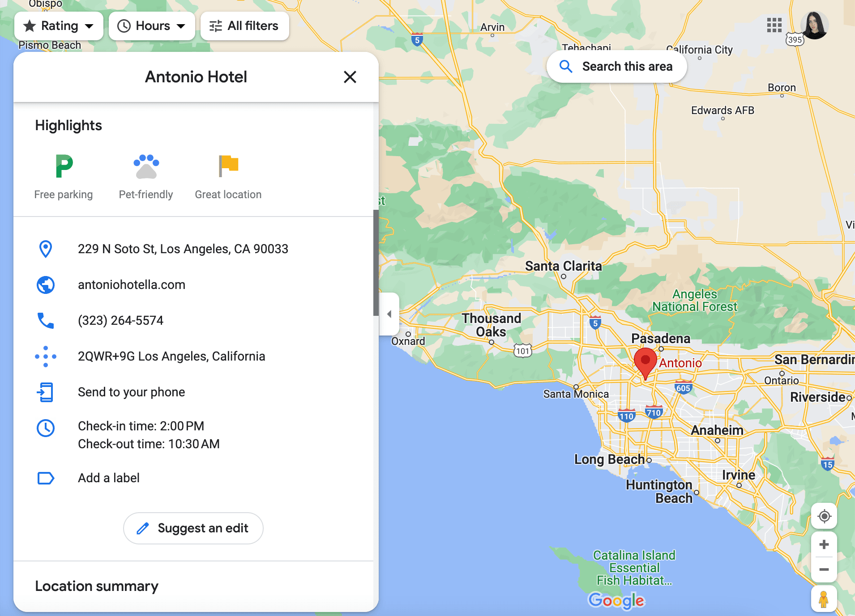This screenshot has width=855, height=616.
Task: Click plus code 2QWR+9G Los Angeles
Action: (171, 357)
